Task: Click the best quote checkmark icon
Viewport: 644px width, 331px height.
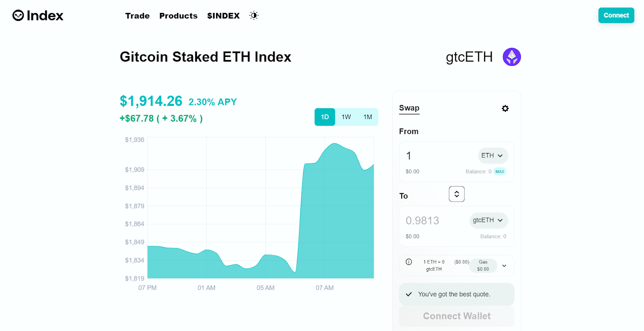Action: point(409,294)
